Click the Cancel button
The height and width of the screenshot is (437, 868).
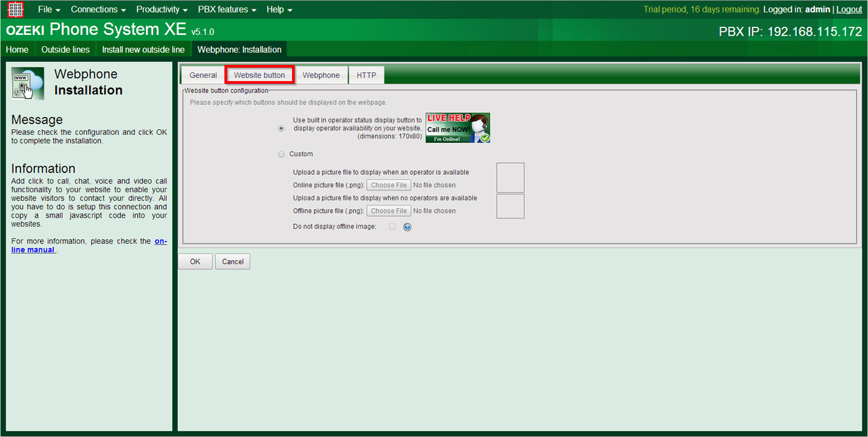click(x=233, y=262)
